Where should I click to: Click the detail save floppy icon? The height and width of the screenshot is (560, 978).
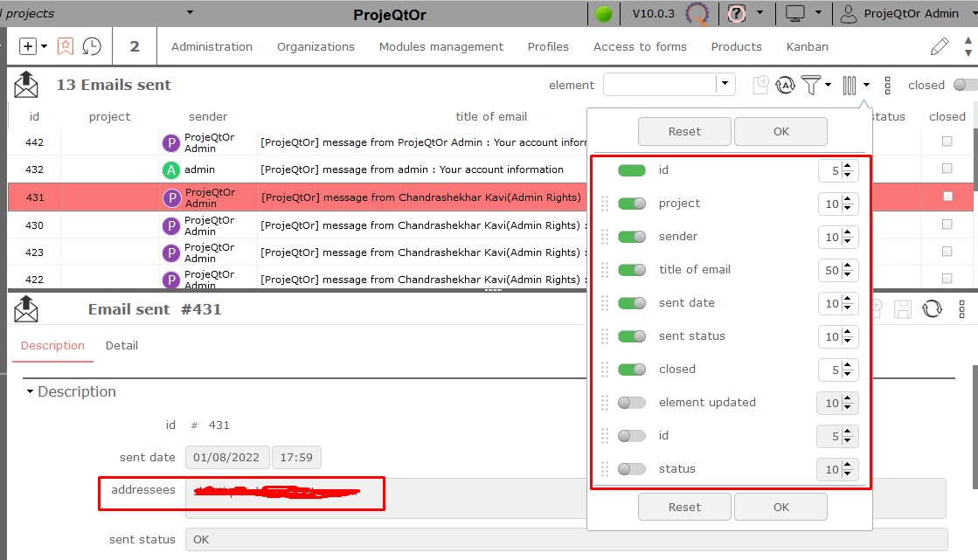point(903,308)
